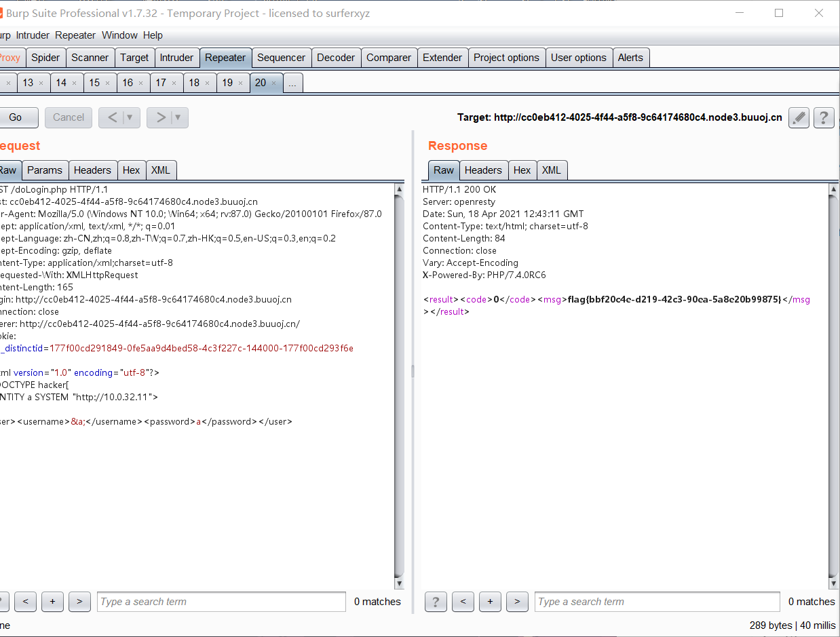Close Repeater tab 20

click(x=273, y=83)
